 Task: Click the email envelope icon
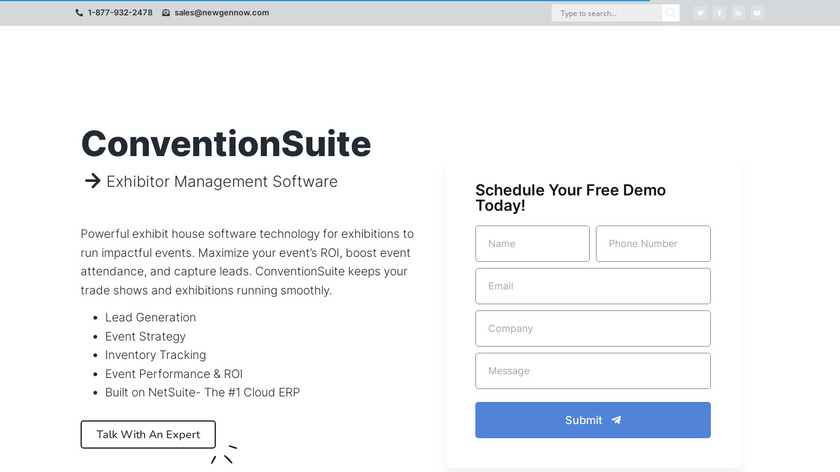coord(166,13)
